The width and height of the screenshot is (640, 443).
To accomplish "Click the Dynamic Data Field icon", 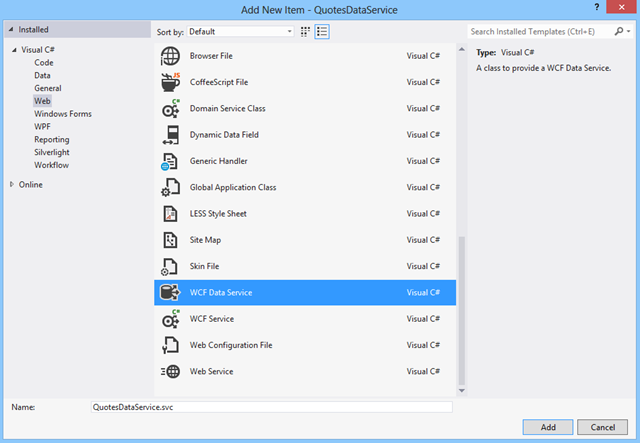I will click(x=170, y=135).
